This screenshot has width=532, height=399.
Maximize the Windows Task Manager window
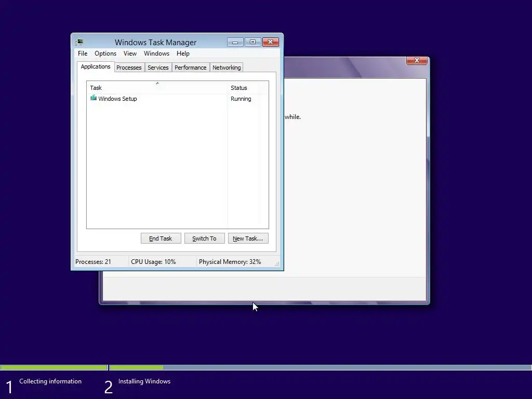click(x=253, y=42)
